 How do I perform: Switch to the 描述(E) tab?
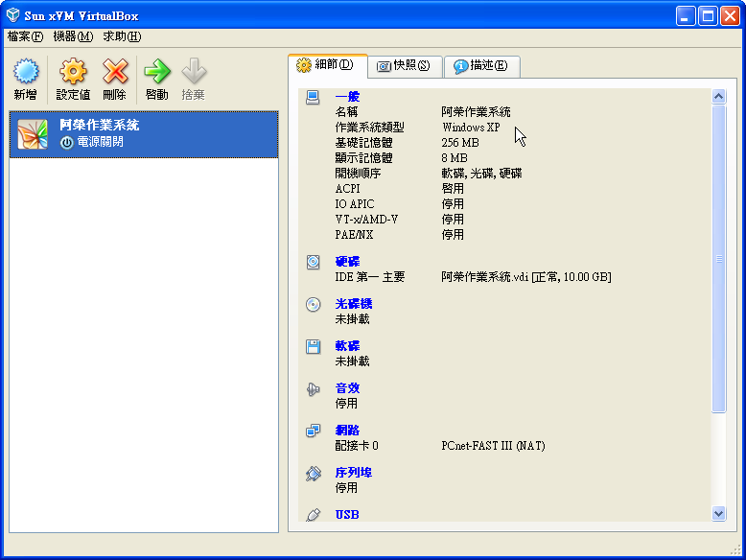click(481, 65)
